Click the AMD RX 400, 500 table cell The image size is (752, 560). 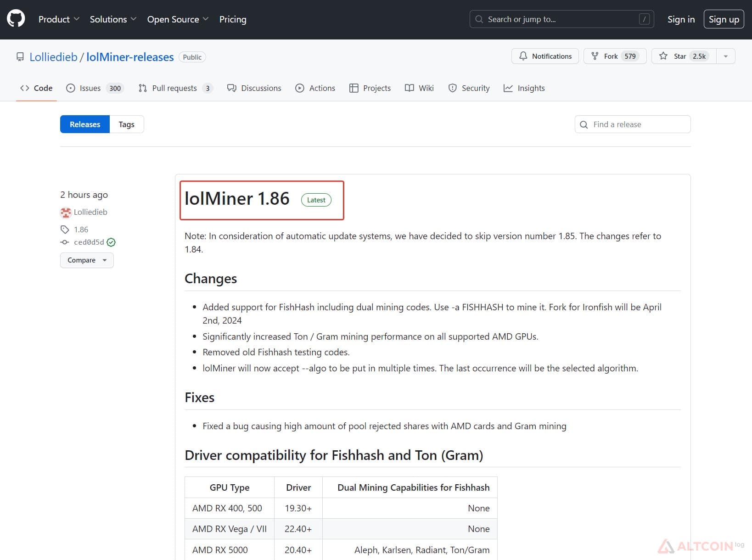(x=230, y=508)
